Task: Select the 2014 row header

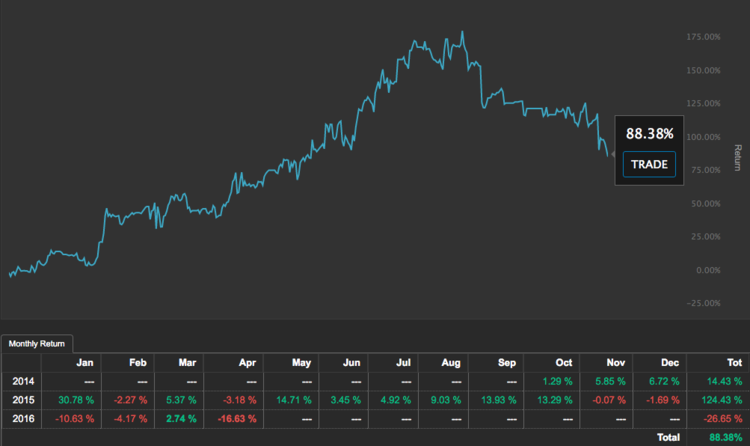Action: click(22, 381)
